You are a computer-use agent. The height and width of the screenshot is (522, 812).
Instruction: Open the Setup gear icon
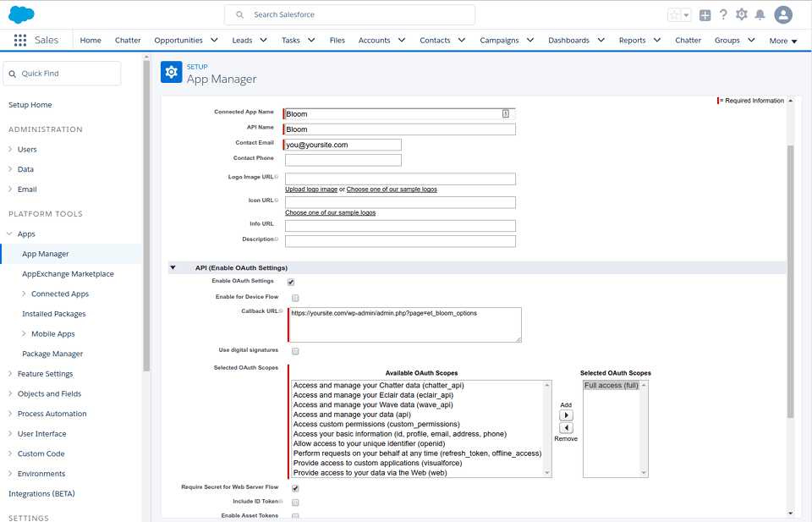pyautogui.click(x=739, y=13)
